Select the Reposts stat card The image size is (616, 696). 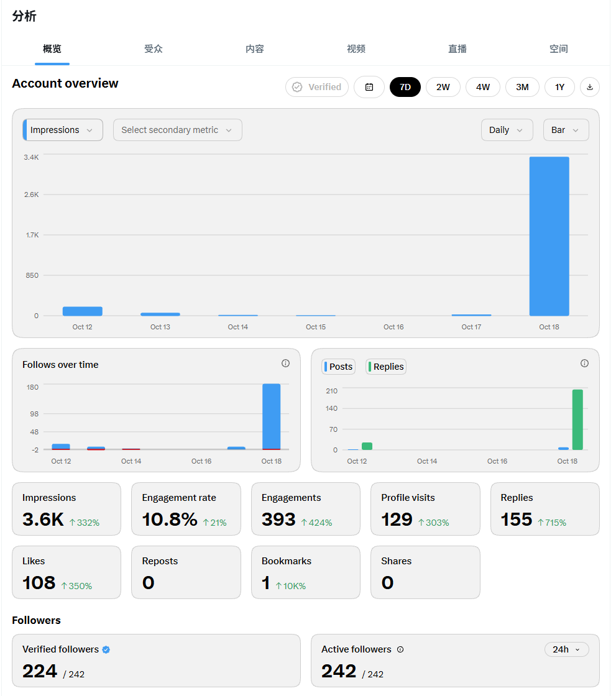tap(186, 572)
